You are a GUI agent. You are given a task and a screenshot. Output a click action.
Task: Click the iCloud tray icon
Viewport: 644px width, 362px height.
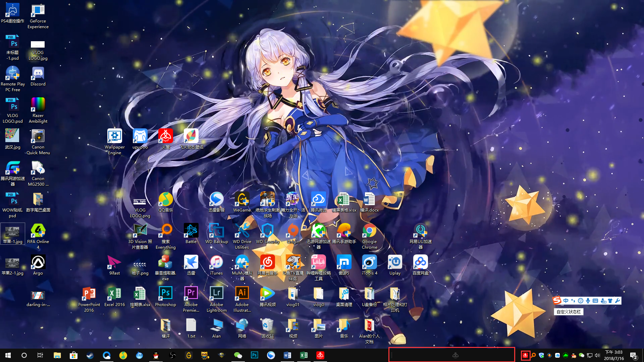tap(557, 355)
